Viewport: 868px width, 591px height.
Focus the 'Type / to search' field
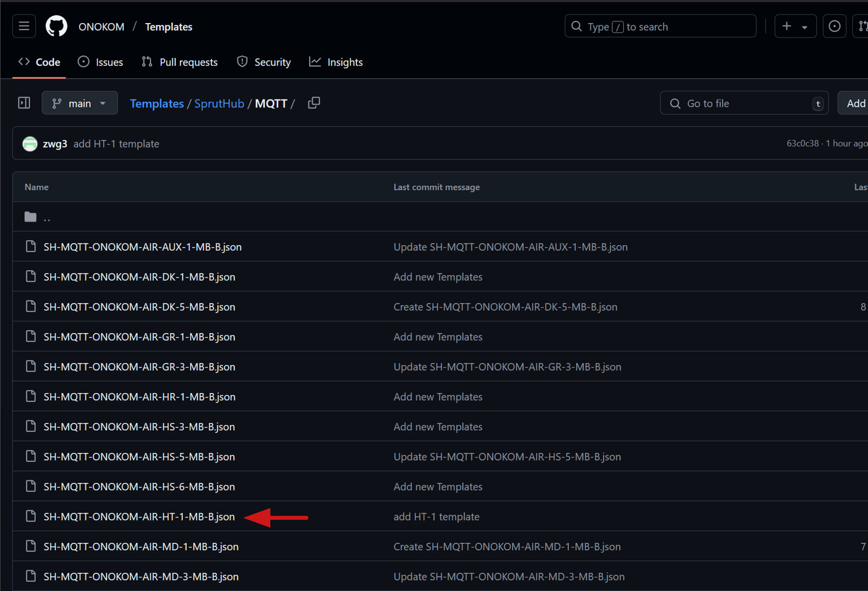pyautogui.click(x=660, y=26)
